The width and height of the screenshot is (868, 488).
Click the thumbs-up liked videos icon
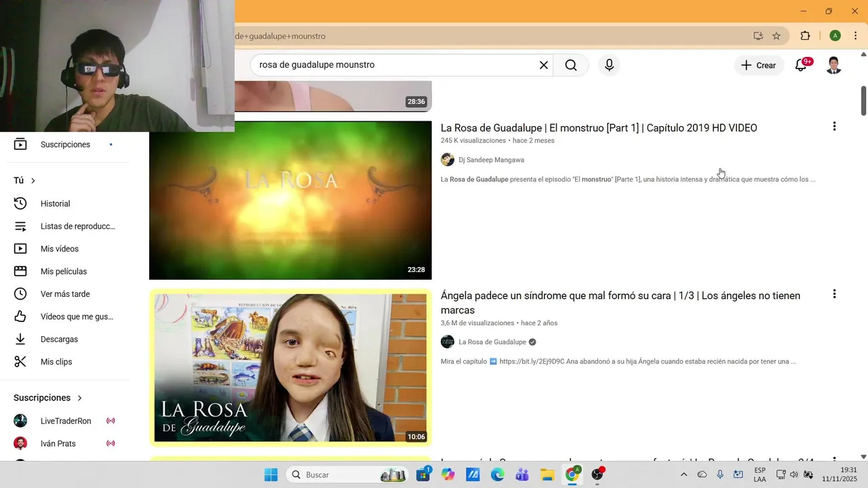tap(20, 317)
